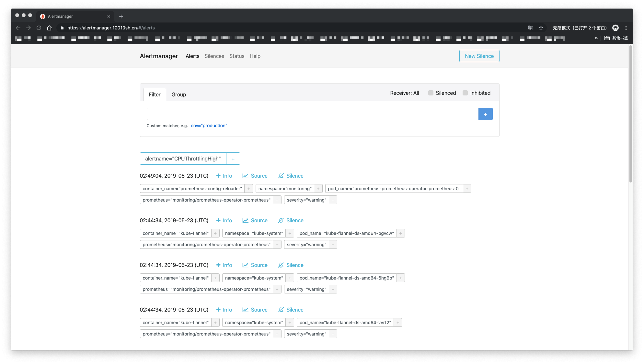Open Source chart icon for kube-flannel-ds-amd64-bgvcw alert
Image resolution: width=644 pixels, height=364 pixels.
coord(246,220)
